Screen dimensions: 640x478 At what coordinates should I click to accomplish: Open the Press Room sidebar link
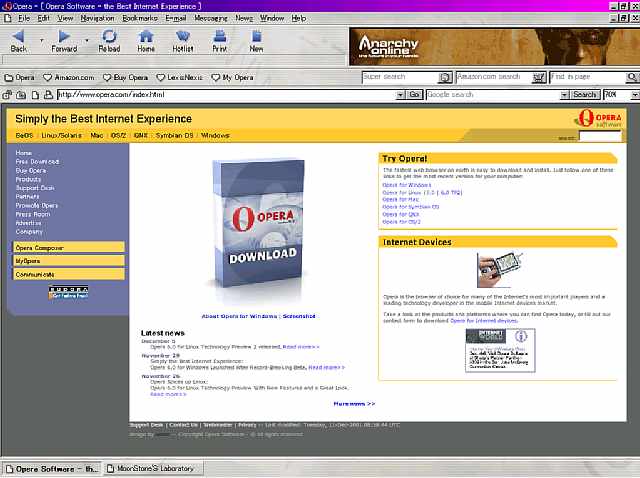[33, 214]
